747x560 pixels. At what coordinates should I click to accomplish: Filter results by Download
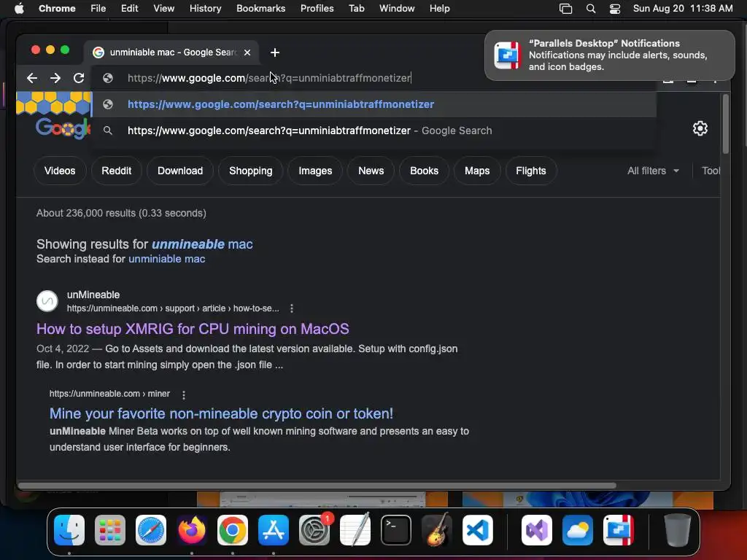pyautogui.click(x=180, y=171)
